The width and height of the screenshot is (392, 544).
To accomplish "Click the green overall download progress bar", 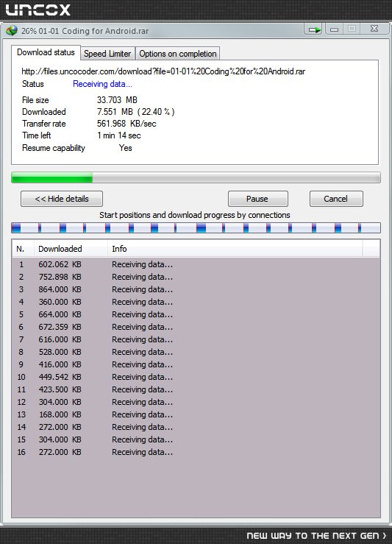I will [196, 177].
